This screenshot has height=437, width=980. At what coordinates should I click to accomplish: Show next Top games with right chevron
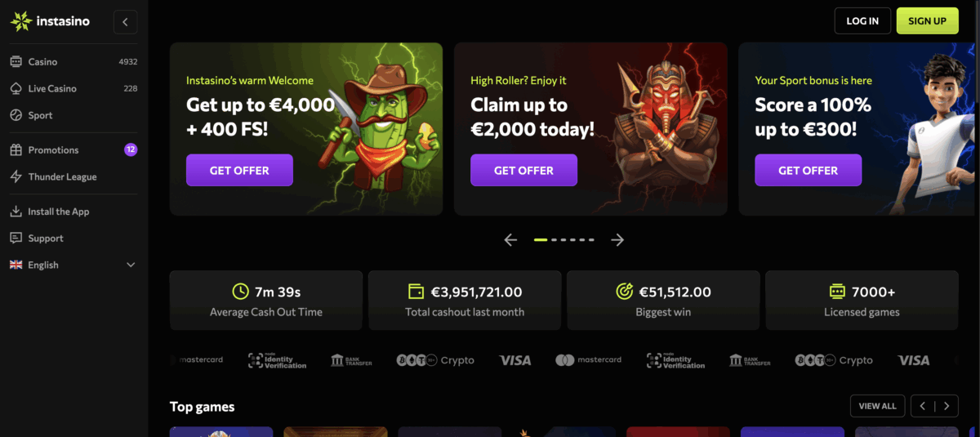[947, 406]
